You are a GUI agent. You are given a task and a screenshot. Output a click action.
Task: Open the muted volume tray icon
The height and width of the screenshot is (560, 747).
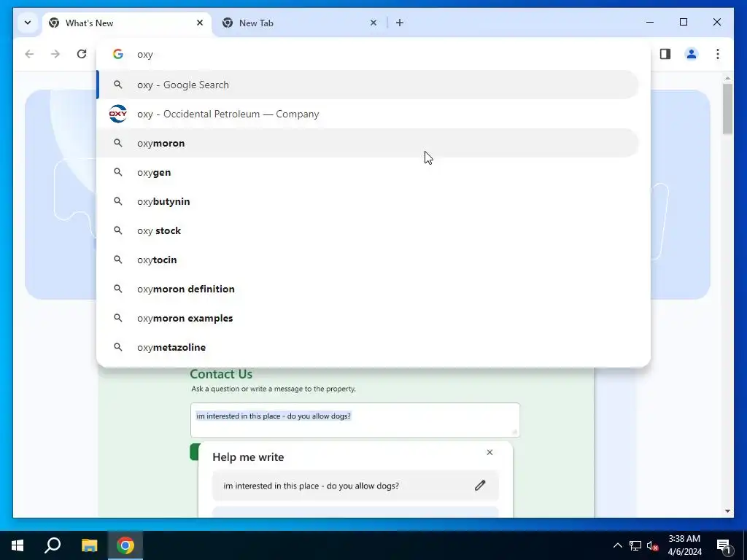pyautogui.click(x=653, y=545)
